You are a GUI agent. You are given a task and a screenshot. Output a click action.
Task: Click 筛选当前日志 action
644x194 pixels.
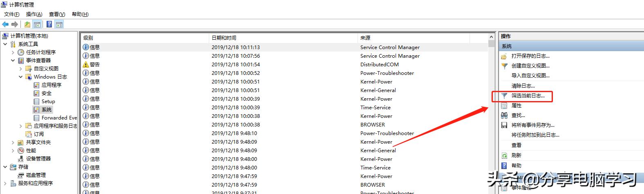click(528, 96)
